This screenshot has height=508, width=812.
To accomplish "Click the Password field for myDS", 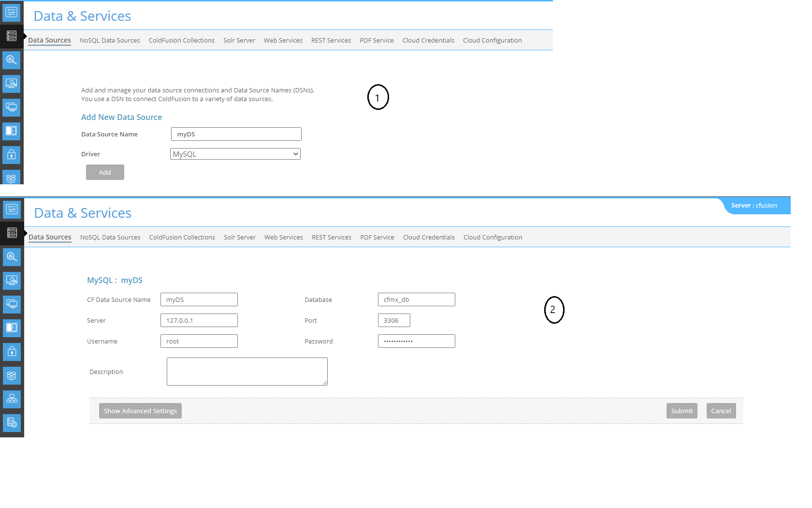I will [x=416, y=341].
